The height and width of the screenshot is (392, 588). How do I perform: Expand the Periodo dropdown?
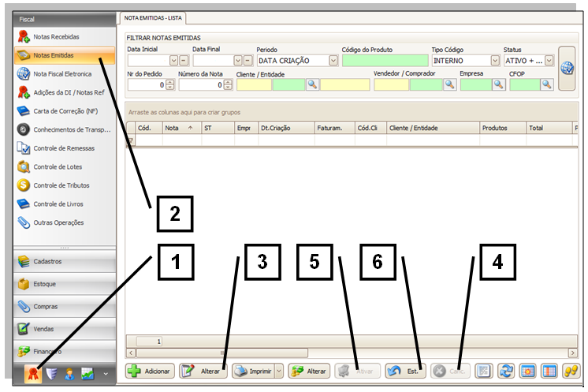click(333, 61)
